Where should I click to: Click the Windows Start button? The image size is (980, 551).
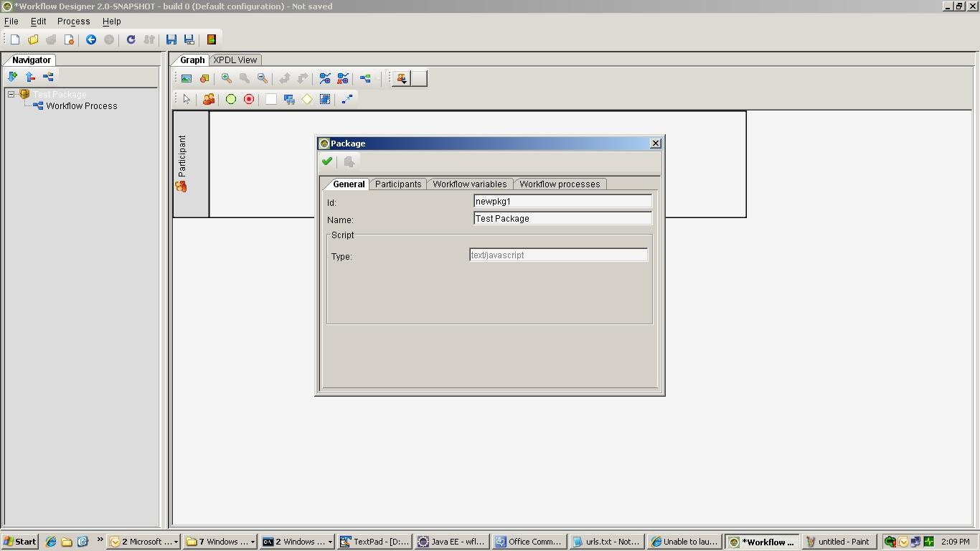20,542
